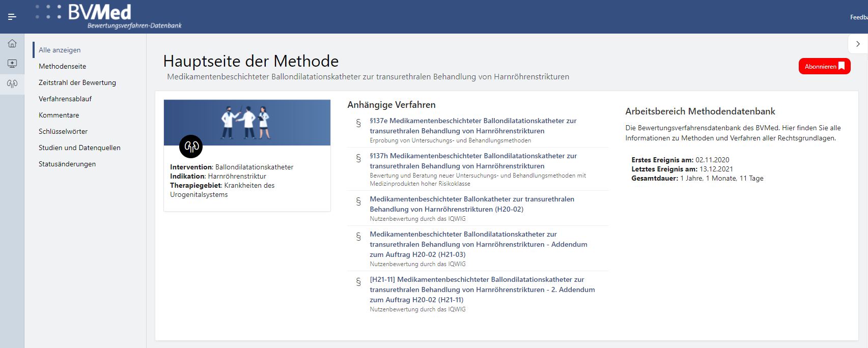Open Zeitstrahl der Bewertung
The height and width of the screenshot is (348, 868).
77,82
